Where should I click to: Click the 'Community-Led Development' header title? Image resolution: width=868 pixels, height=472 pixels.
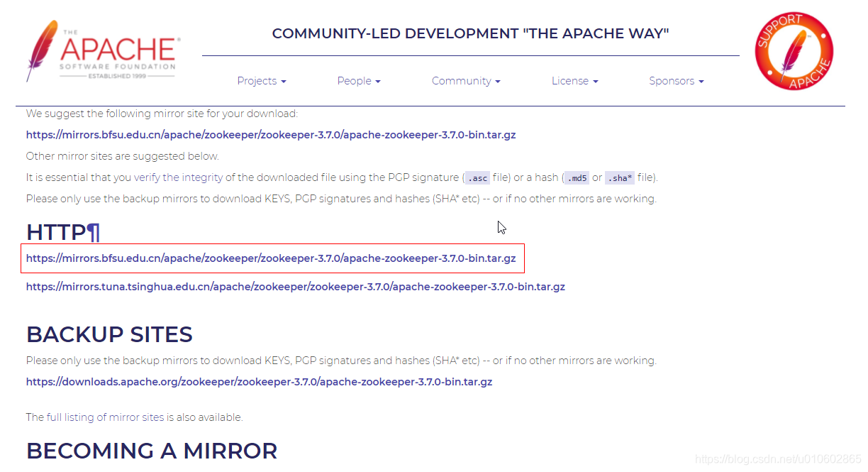coord(470,33)
